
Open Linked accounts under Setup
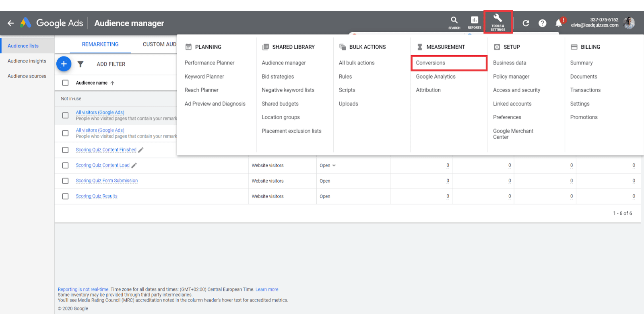tap(512, 104)
